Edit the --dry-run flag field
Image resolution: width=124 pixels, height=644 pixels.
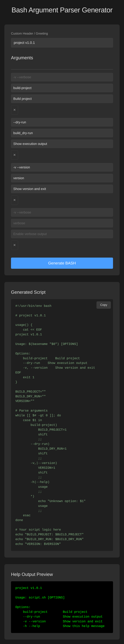(62, 122)
